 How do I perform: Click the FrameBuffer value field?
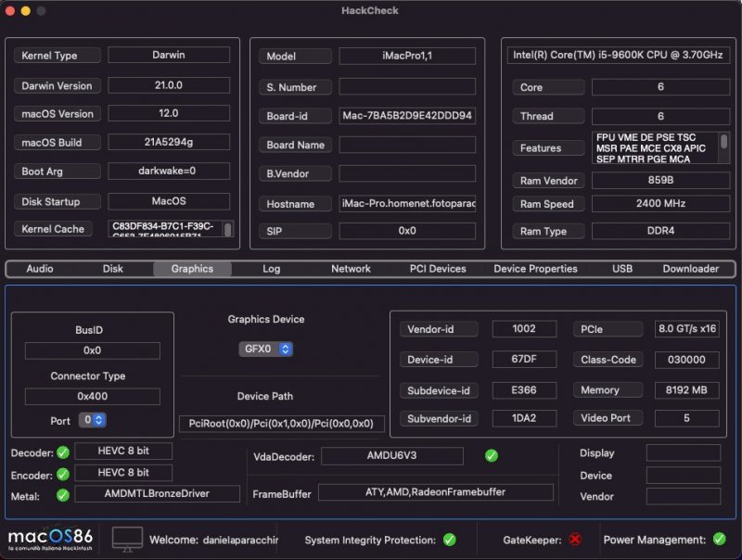click(x=435, y=493)
